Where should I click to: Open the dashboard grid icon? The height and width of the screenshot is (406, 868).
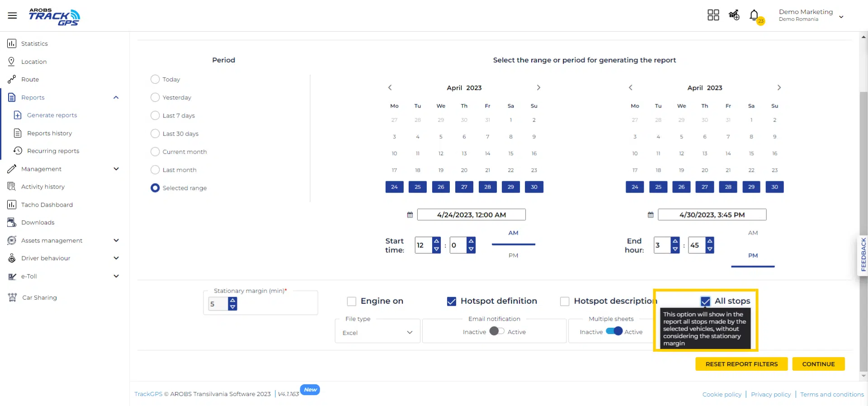click(x=713, y=15)
